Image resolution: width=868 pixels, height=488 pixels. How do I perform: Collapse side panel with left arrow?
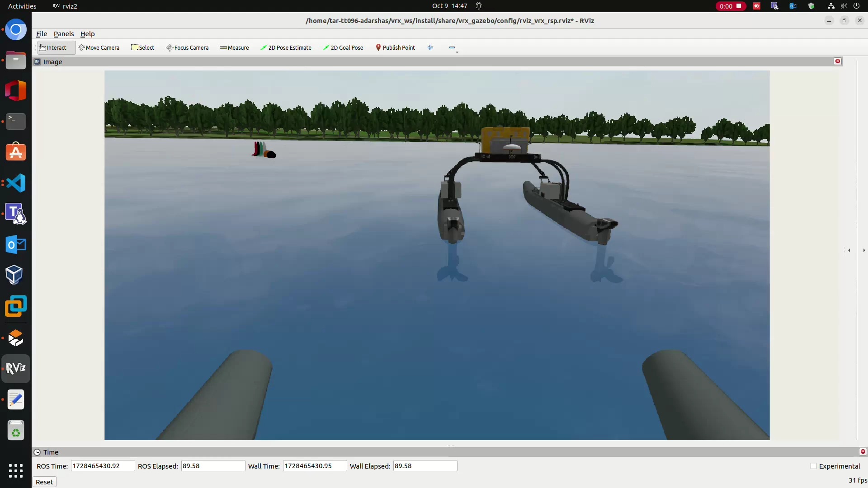[x=849, y=250]
